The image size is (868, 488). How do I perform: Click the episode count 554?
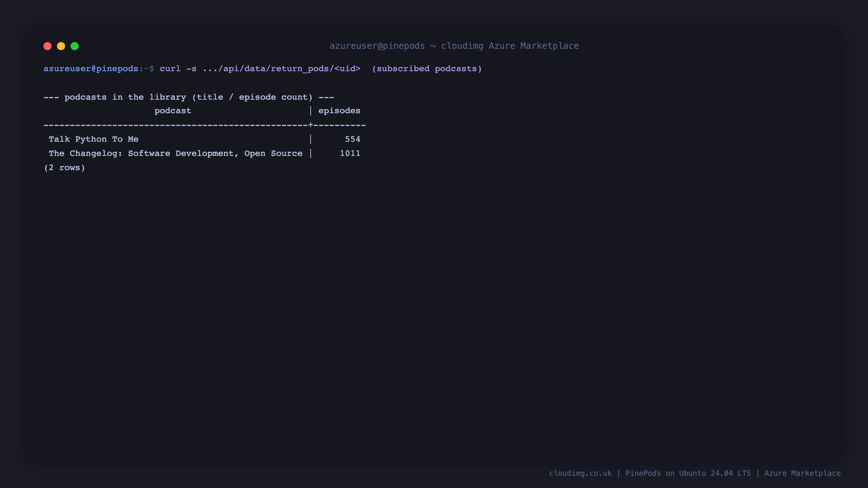click(x=353, y=139)
